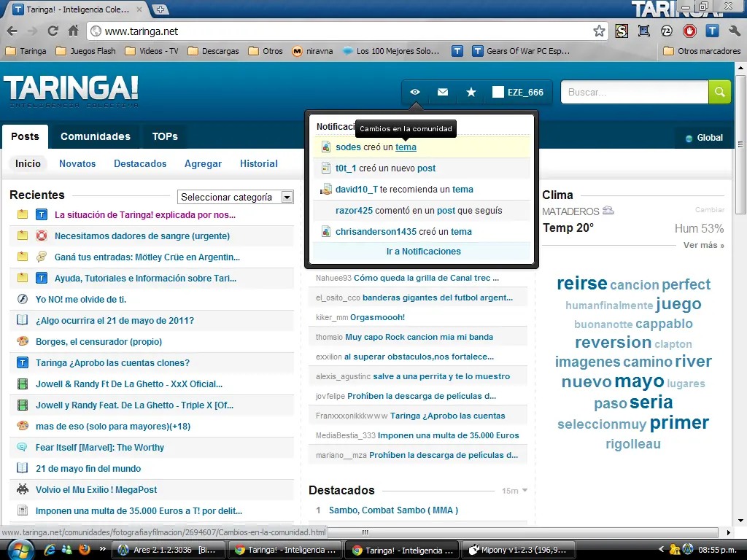Click the green search magnifier button

719,92
